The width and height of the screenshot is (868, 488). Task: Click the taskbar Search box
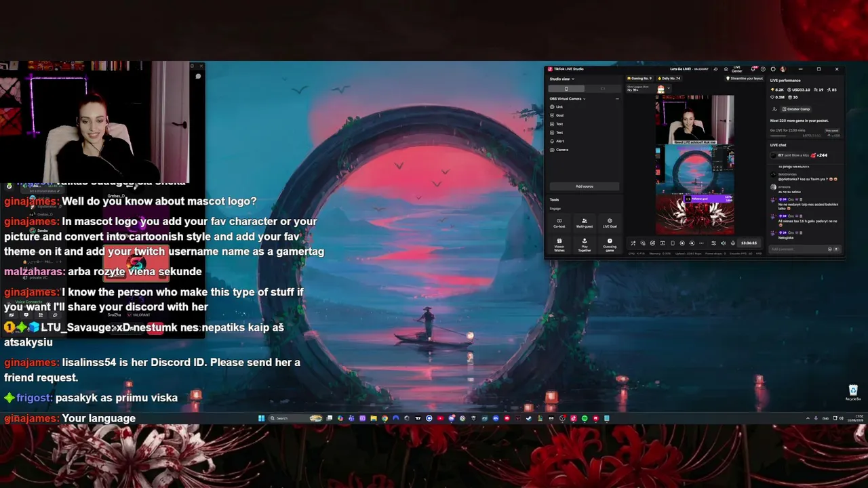tap(296, 418)
